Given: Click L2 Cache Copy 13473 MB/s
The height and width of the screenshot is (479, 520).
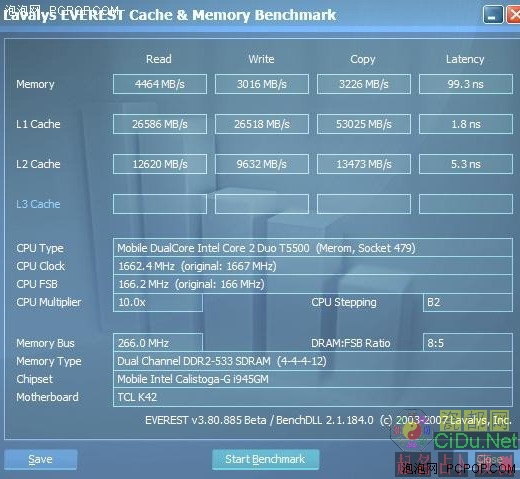Looking at the screenshot, I should (364, 164).
